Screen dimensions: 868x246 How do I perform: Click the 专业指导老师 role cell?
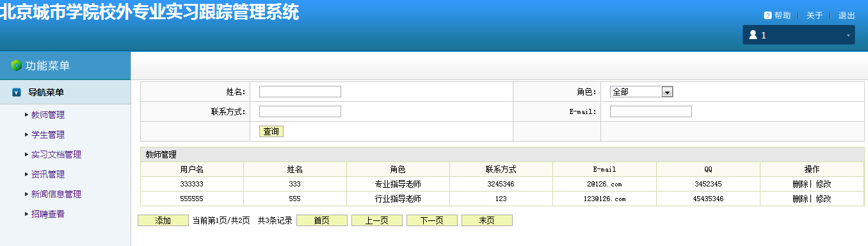click(398, 184)
